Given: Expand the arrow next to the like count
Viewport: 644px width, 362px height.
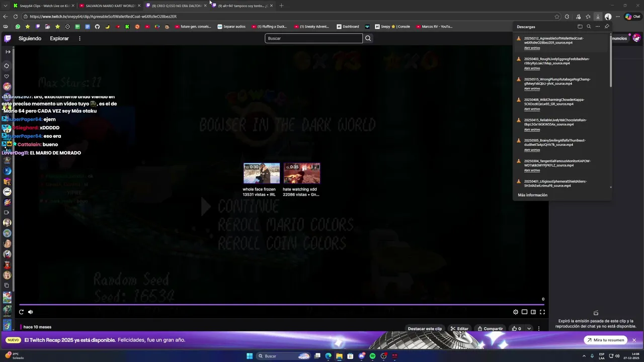Looking at the screenshot, I should tap(528, 329).
